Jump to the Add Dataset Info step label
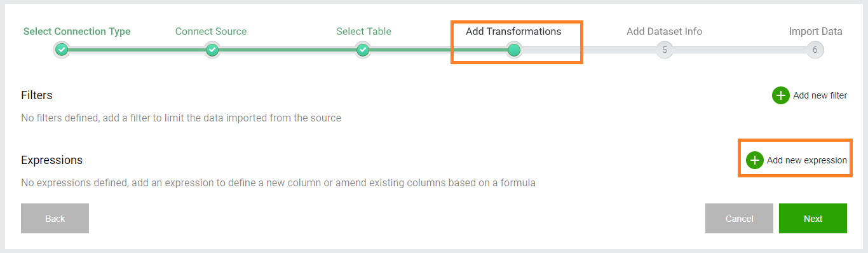868x253 pixels. pos(664,31)
